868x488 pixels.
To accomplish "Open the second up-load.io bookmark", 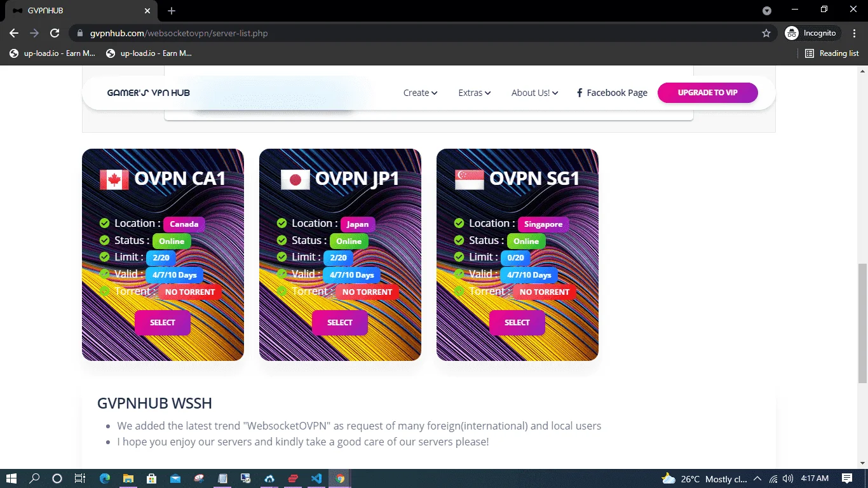I will [x=149, y=53].
